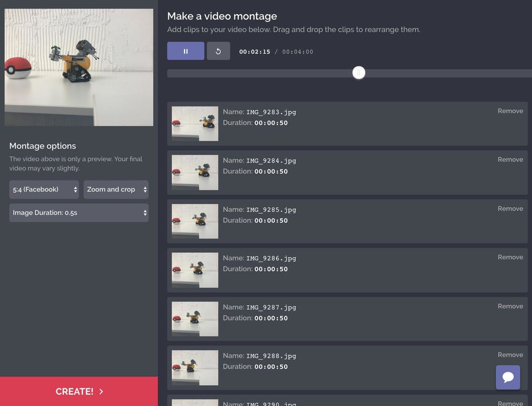Click the file name IMG_9287.jpg
Screen dimensions: 532x406
click(271, 307)
